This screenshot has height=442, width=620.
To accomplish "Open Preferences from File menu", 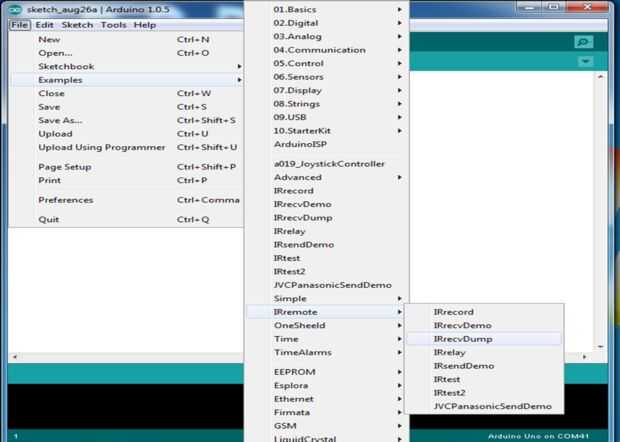I will point(127,200).
